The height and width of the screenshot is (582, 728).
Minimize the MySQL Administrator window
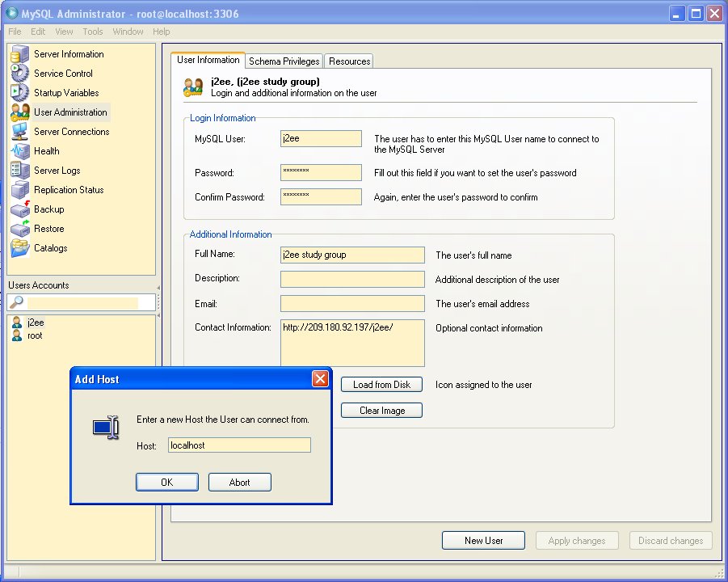[677, 14]
